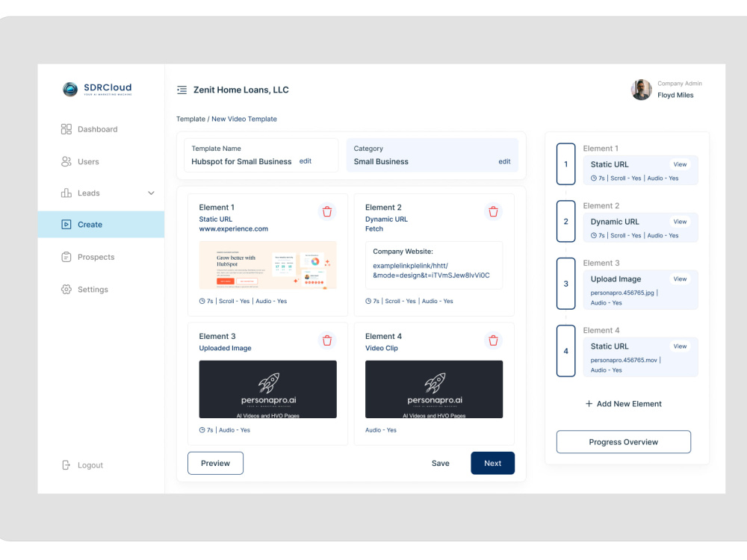
Task: Click Element 3 clock duration icon in grid
Action: [x=202, y=430]
